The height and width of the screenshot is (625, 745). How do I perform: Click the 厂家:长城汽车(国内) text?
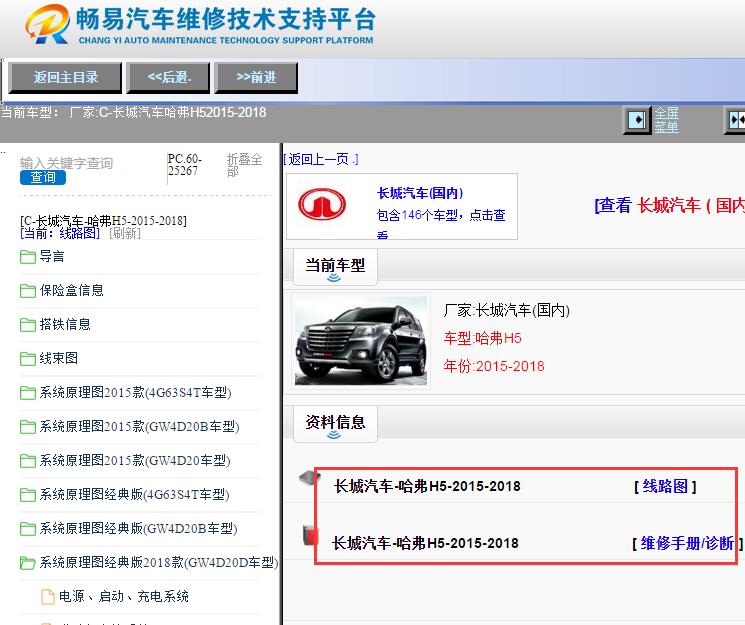(x=506, y=311)
